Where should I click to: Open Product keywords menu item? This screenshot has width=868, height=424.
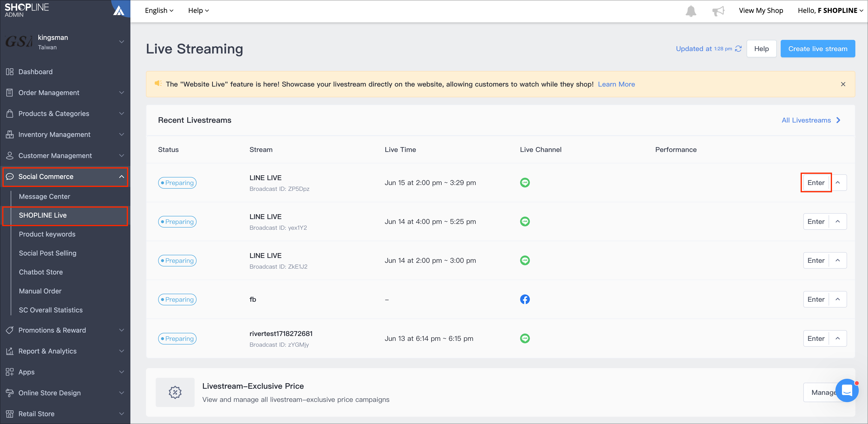coord(47,234)
